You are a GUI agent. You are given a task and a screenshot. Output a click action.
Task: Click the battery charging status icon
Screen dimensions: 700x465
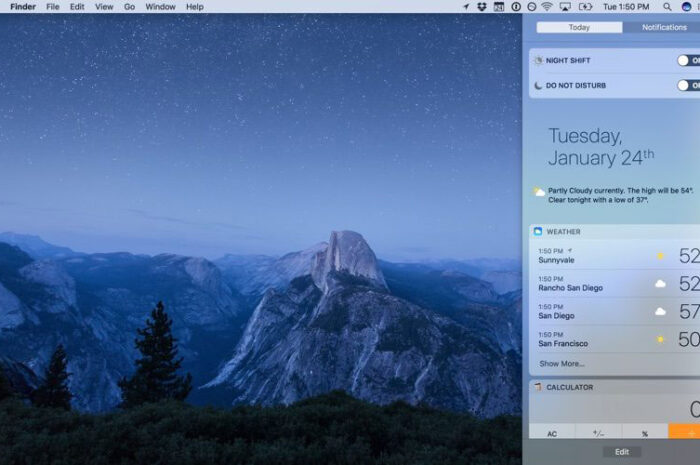[585, 7]
